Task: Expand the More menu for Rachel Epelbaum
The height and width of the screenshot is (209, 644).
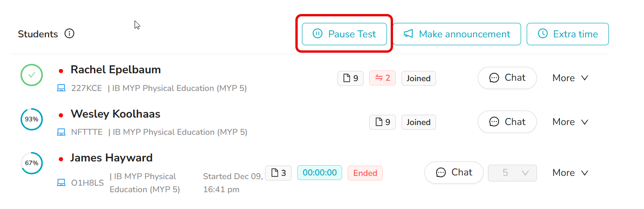Action: (x=570, y=78)
